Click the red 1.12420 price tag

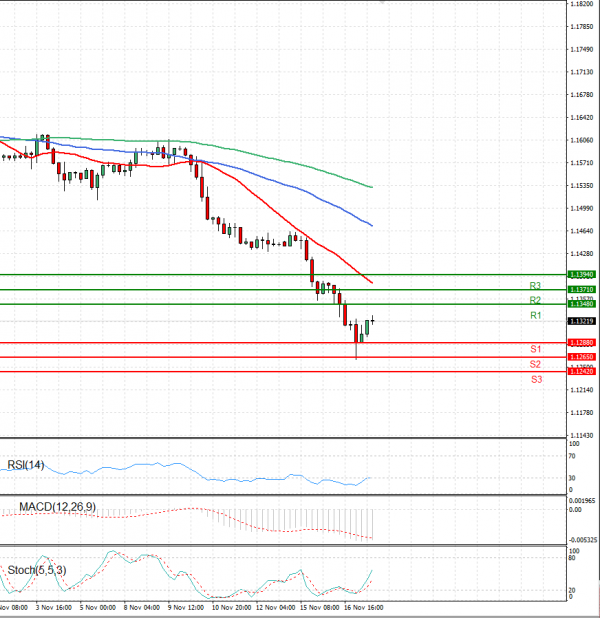coord(582,372)
